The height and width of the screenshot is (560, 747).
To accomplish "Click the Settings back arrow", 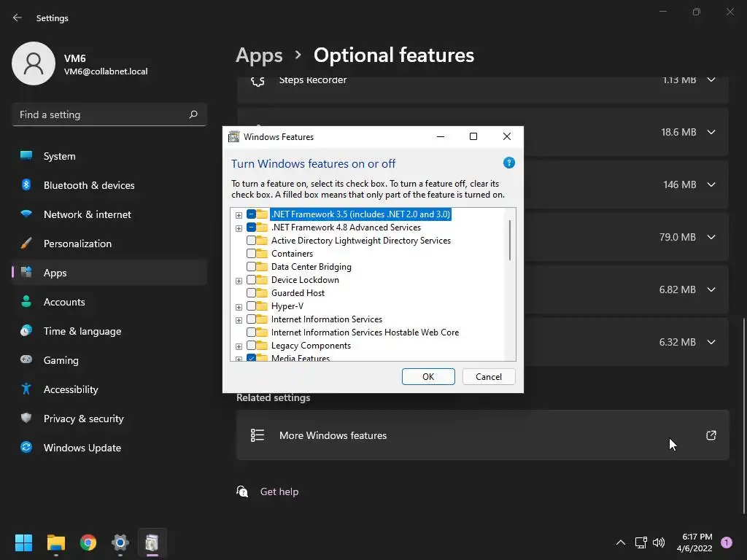I will (x=18, y=18).
